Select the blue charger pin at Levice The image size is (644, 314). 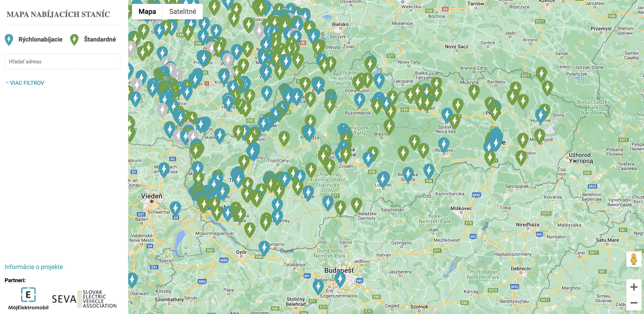(308, 192)
